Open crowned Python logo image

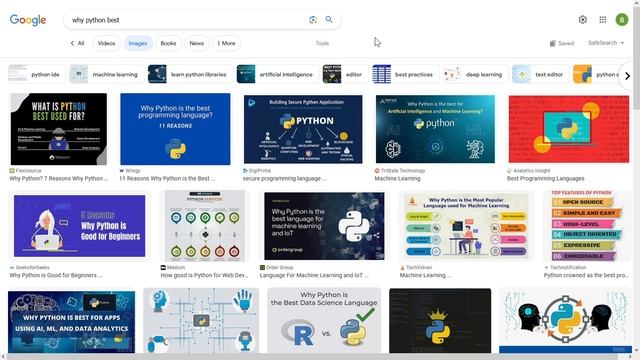[440, 320]
